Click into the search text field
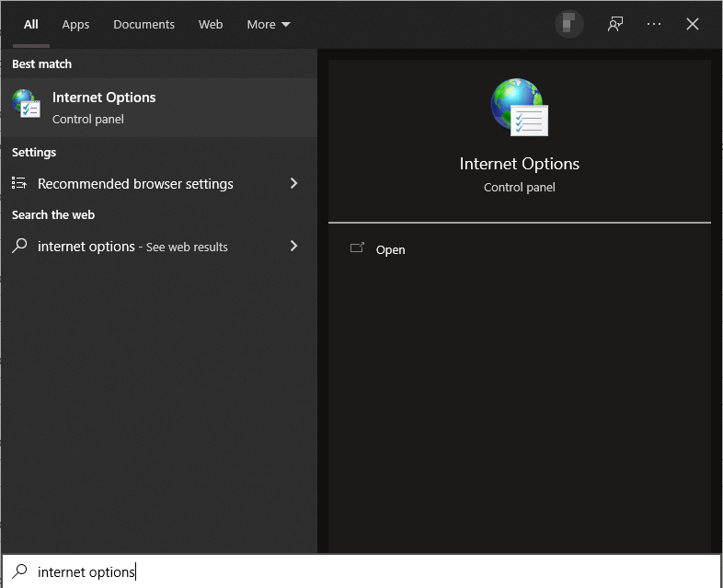The image size is (723, 588). point(368,571)
